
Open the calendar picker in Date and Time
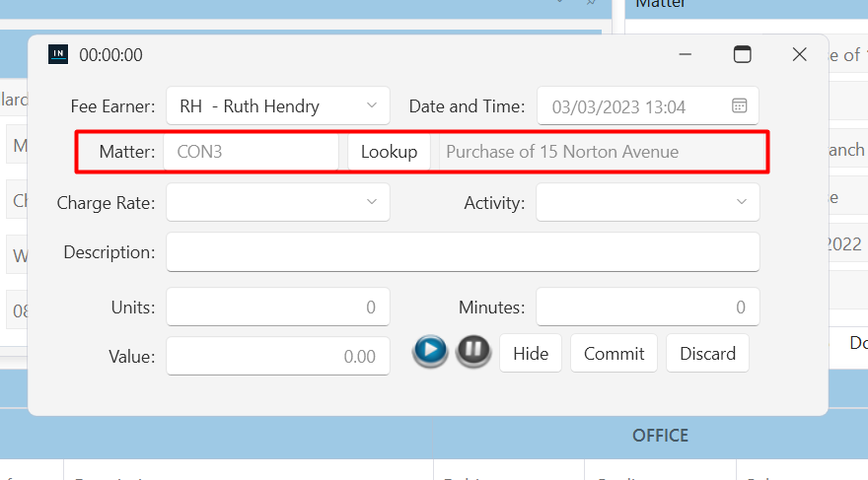pyautogui.click(x=739, y=106)
